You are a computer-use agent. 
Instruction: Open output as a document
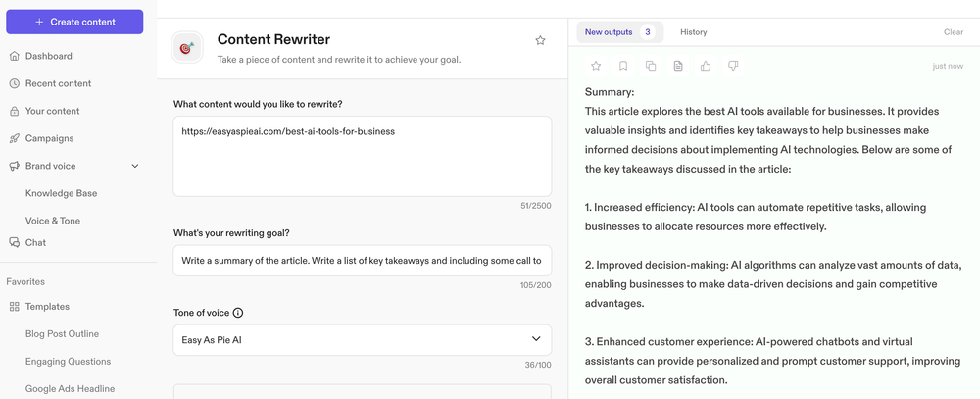tap(678, 66)
